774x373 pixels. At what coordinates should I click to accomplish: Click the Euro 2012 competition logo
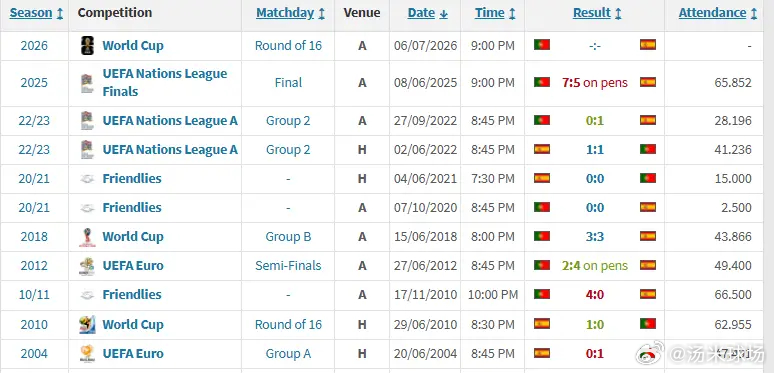(87, 266)
